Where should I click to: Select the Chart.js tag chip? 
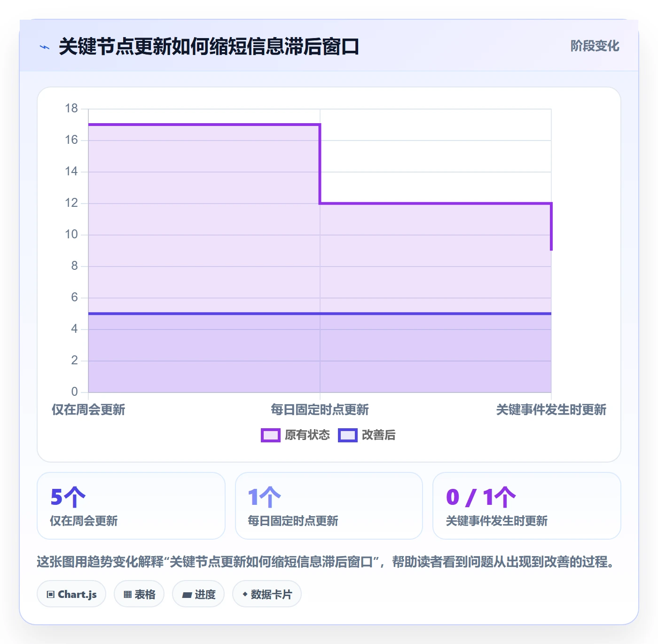71,594
